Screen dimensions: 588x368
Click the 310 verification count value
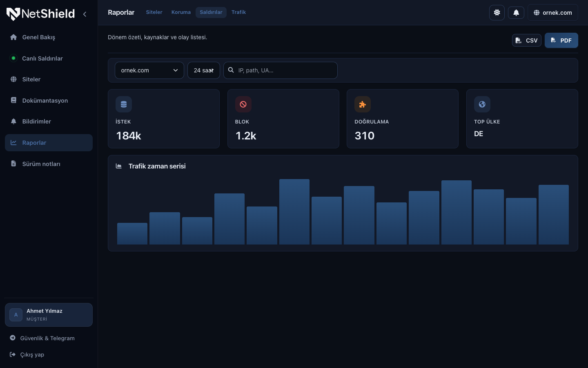(x=365, y=136)
